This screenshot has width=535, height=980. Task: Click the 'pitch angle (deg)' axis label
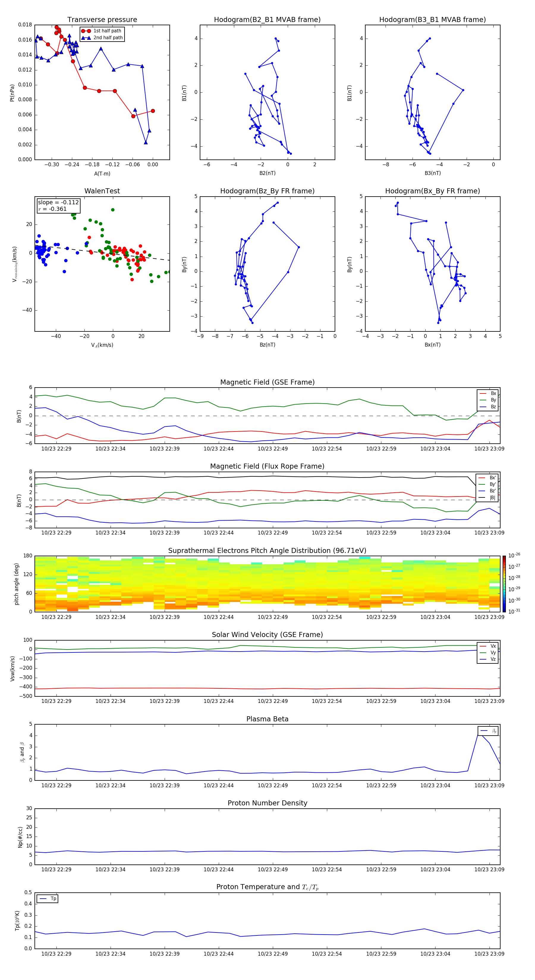16,584
